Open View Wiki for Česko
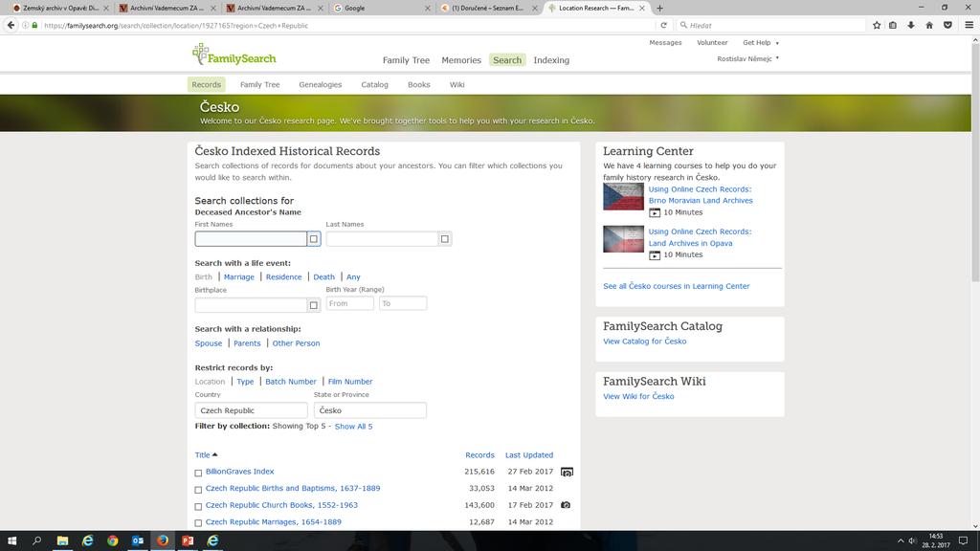Image resolution: width=980 pixels, height=551 pixels. (x=638, y=396)
